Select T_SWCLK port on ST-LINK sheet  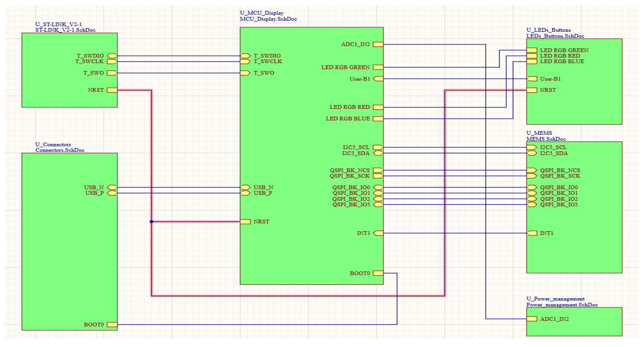(x=112, y=61)
